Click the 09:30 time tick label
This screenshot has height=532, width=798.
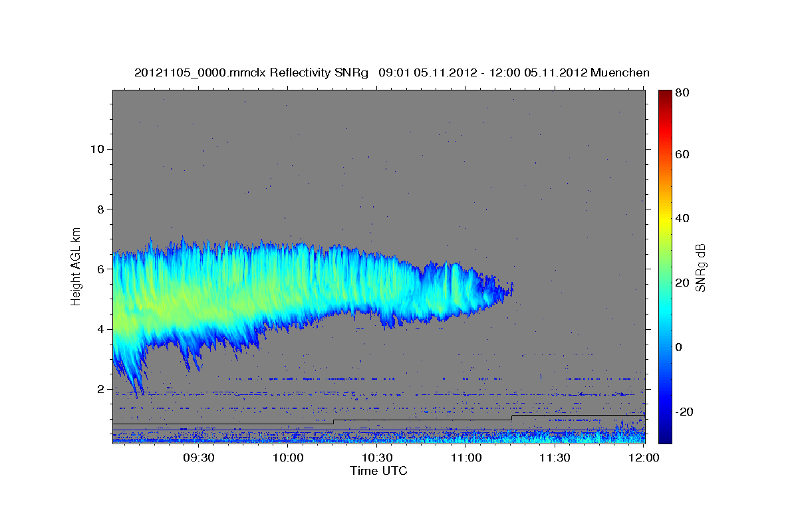click(199, 458)
